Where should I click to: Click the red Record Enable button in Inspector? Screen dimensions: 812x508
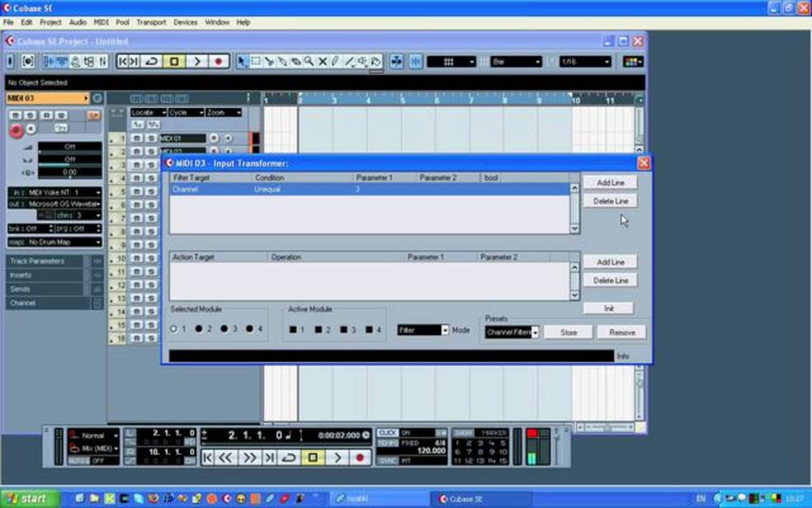click(x=16, y=131)
